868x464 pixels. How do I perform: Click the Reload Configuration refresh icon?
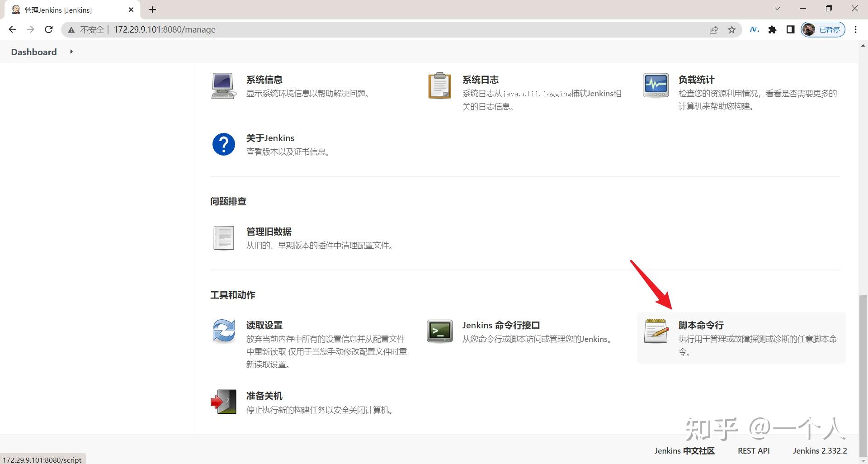[x=224, y=331]
